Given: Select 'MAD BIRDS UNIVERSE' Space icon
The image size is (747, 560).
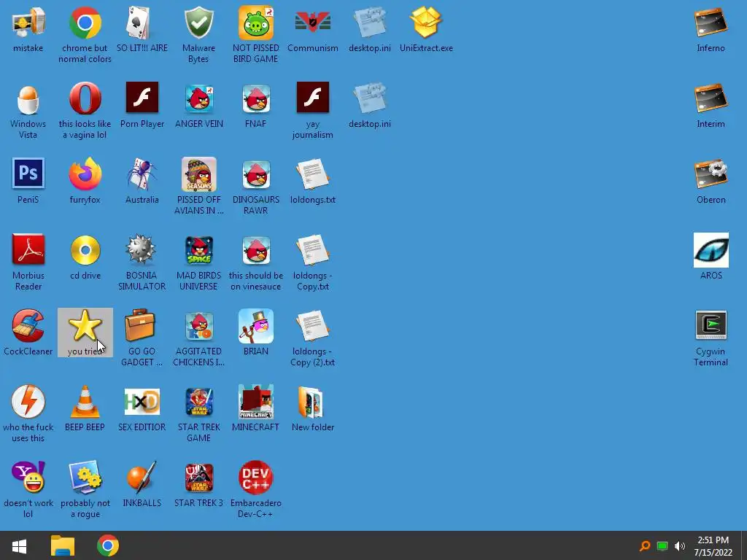Looking at the screenshot, I should point(198,250).
